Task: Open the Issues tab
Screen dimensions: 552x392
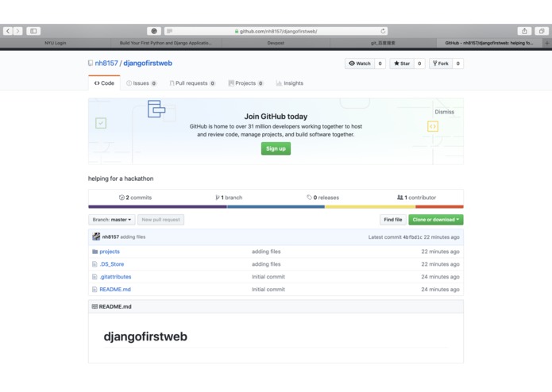Action: coord(141,83)
